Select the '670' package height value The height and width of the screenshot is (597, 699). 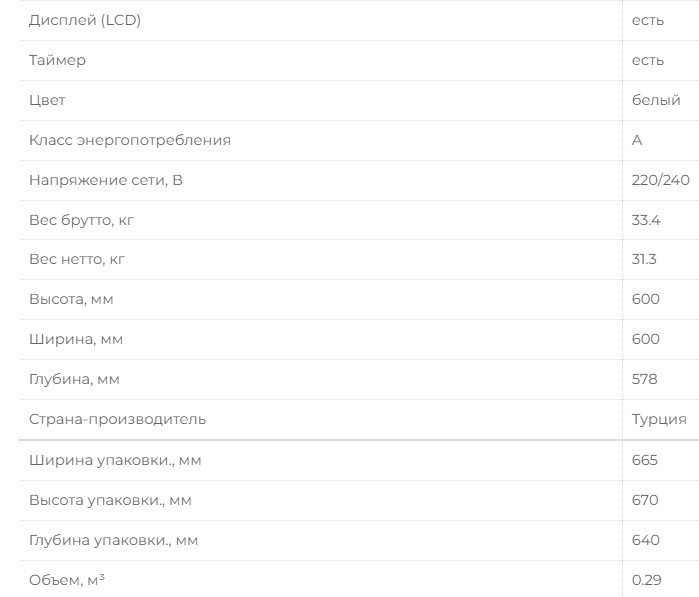click(x=645, y=500)
